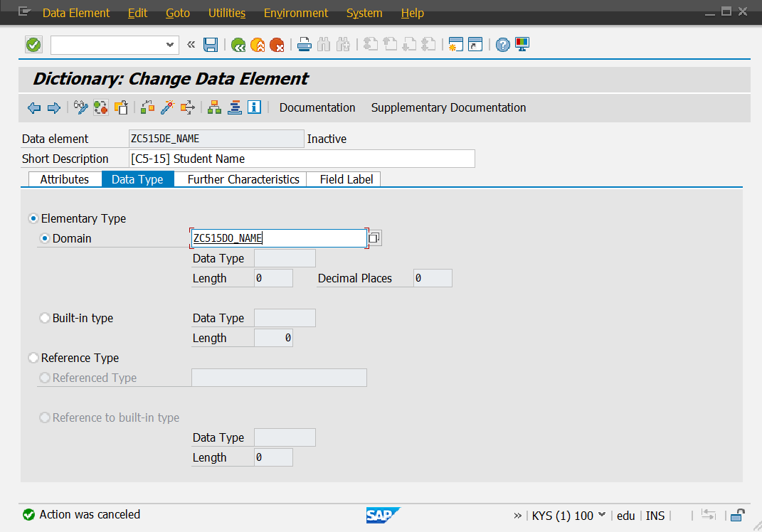
Task: Click the Domain input field ZC515DO_NAME
Action: coord(279,238)
